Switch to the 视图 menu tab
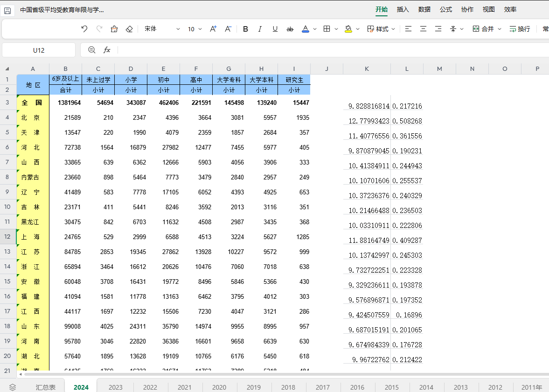This screenshot has height=392, width=549. 489,9
